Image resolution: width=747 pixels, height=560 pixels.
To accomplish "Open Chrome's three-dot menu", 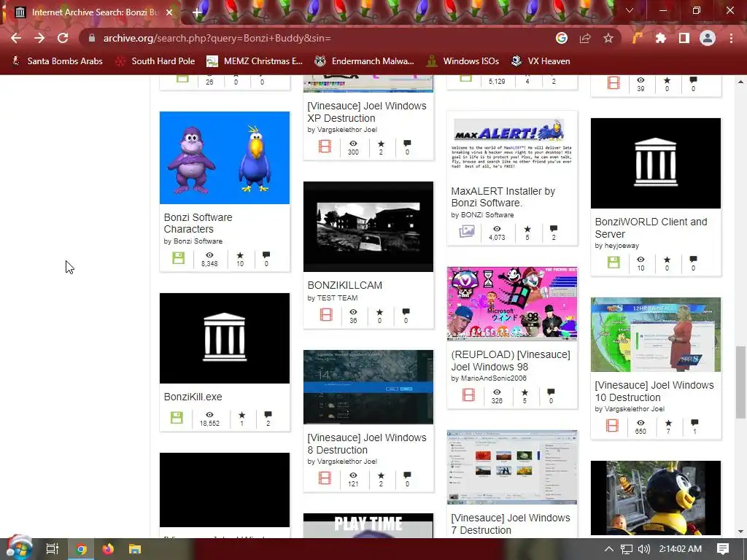I will coord(731,38).
